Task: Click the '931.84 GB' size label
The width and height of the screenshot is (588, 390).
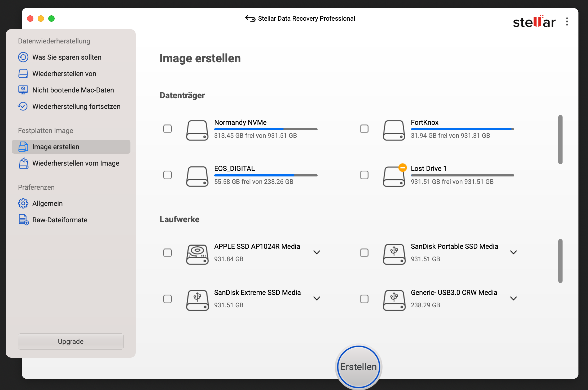Action: coord(229,259)
